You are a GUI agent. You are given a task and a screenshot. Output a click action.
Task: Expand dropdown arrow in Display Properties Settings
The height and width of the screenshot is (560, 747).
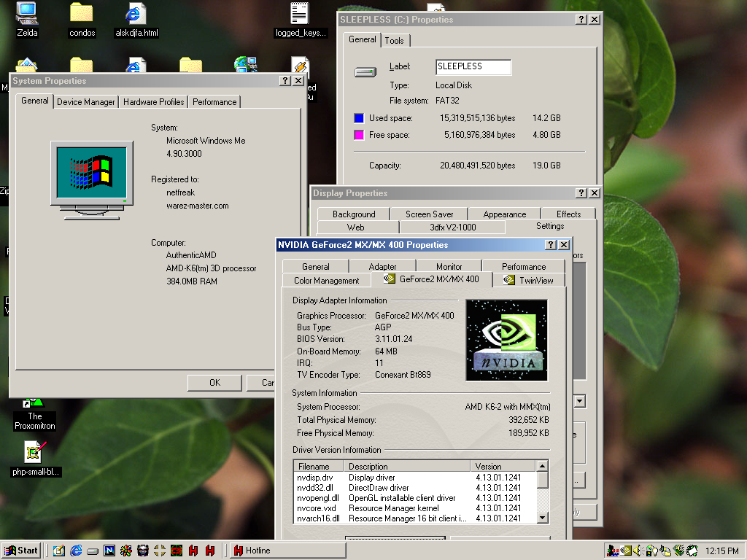[579, 401]
